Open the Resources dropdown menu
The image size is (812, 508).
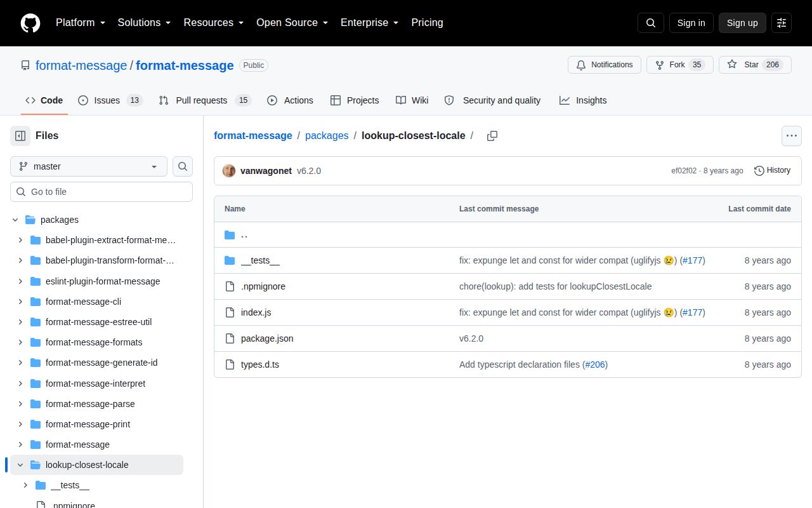tap(214, 23)
